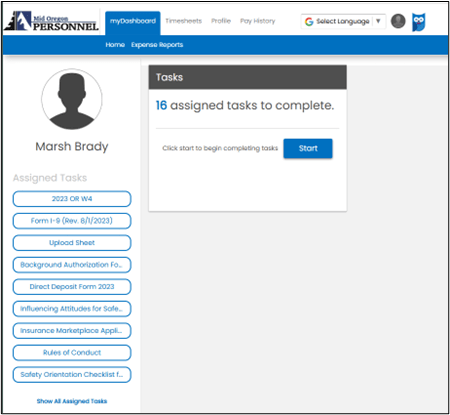Click the owl mascot help icon
450x415 pixels.
418,22
